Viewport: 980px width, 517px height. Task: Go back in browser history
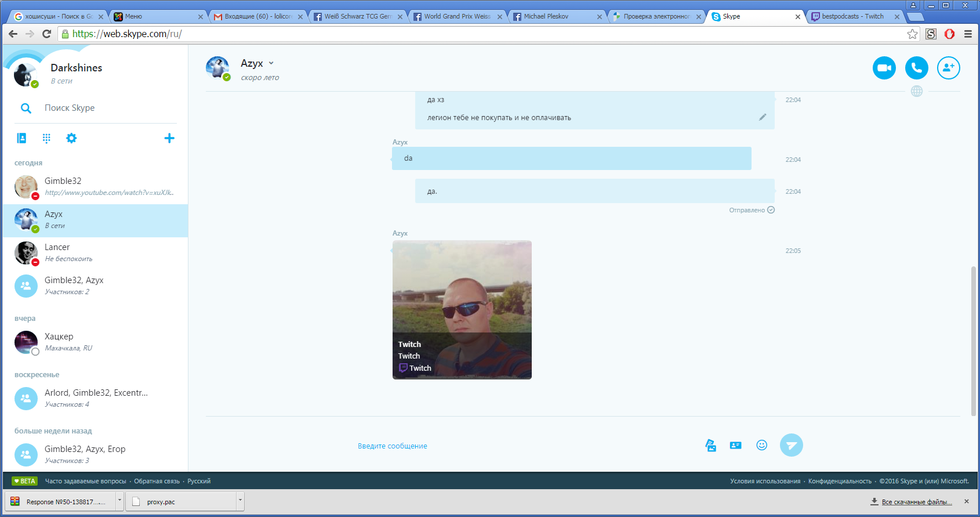tap(13, 34)
